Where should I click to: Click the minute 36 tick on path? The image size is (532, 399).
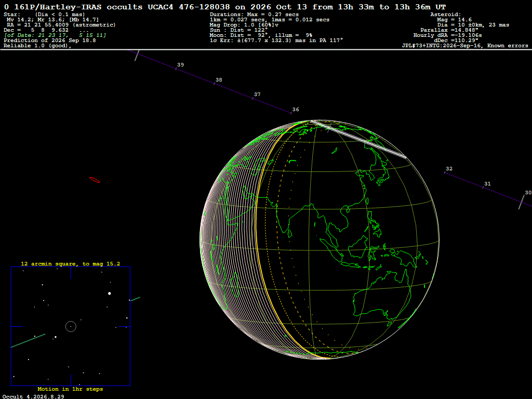click(291, 113)
